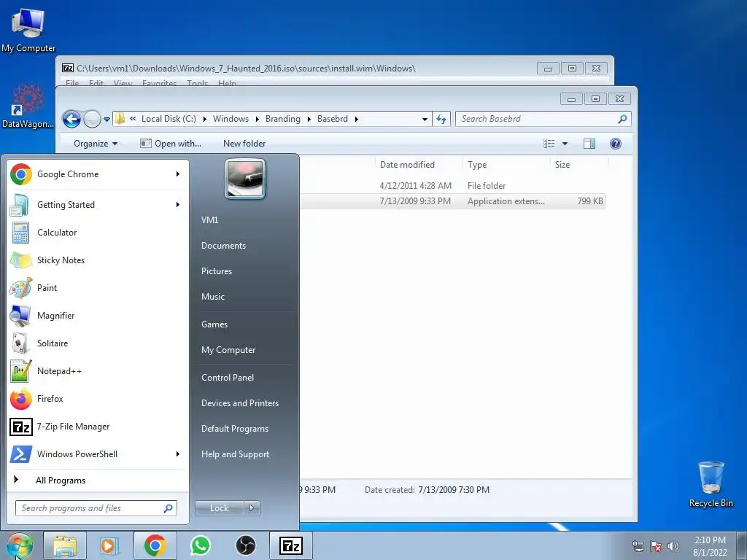This screenshot has height=560, width=747.
Task: Expand Getting Started submenu arrow
Action: coord(178,205)
